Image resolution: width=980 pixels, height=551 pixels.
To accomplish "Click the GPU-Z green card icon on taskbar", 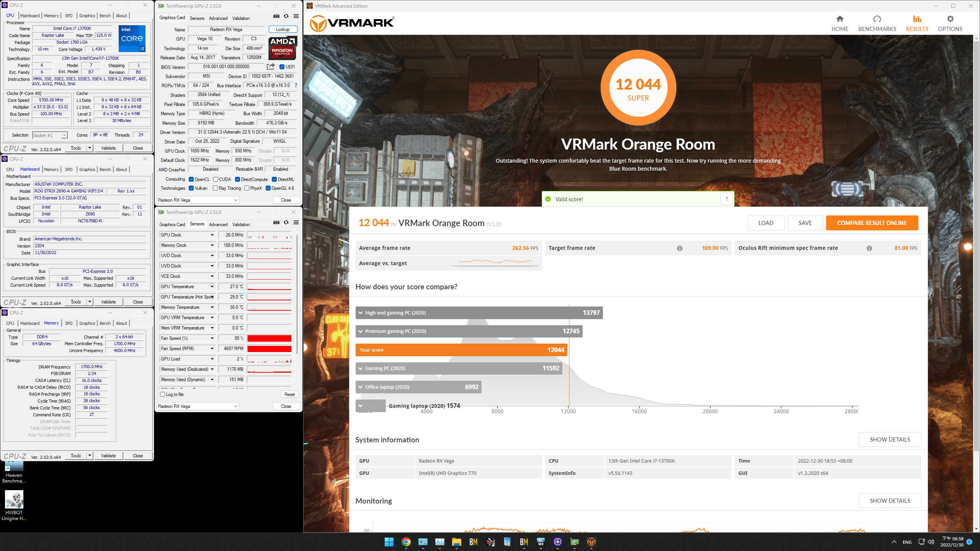I will [574, 542].
